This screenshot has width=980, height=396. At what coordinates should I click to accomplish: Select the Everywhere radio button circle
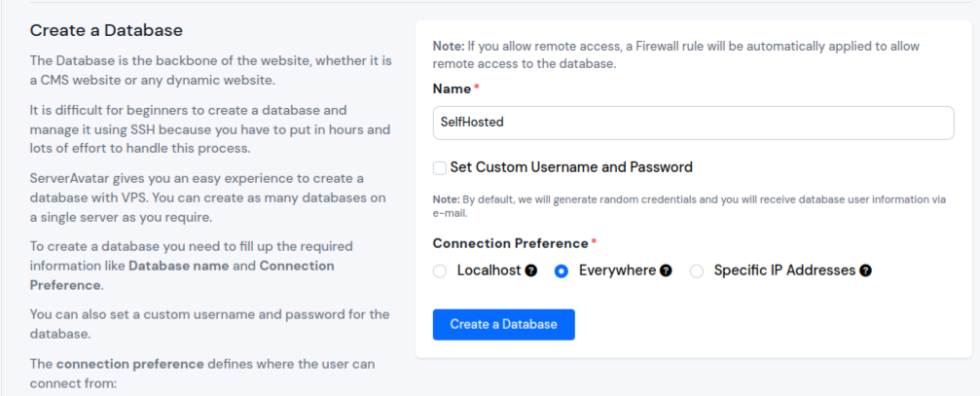click(x=562, y=271)
